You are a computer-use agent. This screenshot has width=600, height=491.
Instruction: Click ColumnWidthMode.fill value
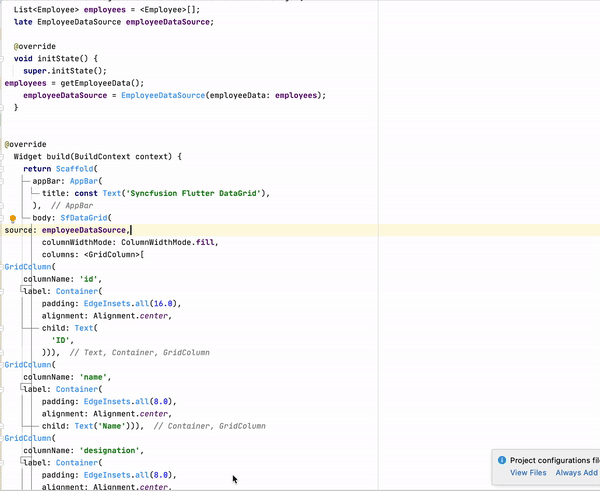coord(168,242)
